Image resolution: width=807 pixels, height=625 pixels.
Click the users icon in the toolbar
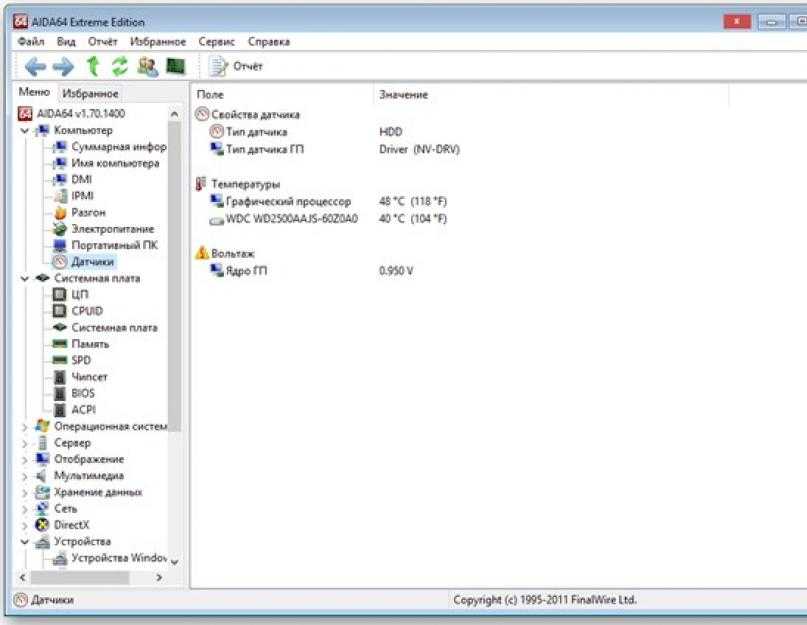[148, 66]
